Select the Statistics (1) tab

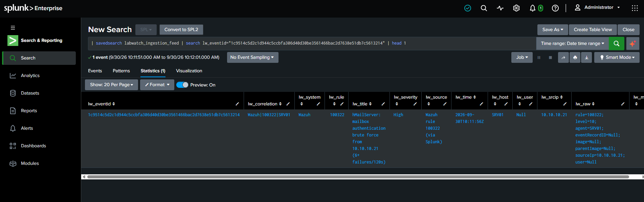click(x=153, y=71)
